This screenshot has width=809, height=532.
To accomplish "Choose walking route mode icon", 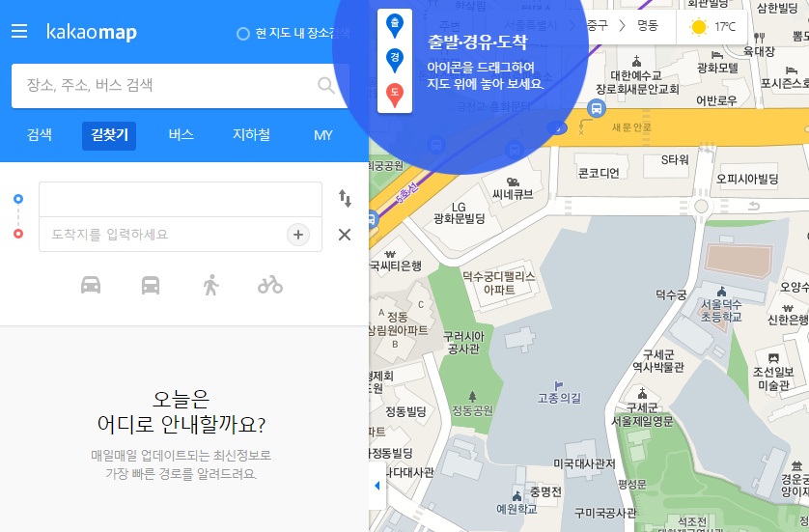I will tap(210, 286).
